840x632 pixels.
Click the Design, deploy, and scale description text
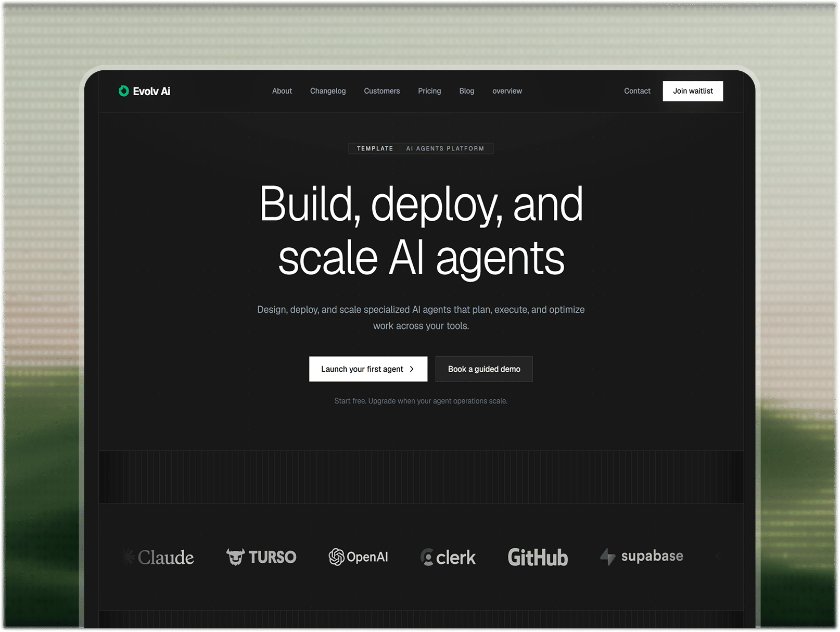click(421, 318)
